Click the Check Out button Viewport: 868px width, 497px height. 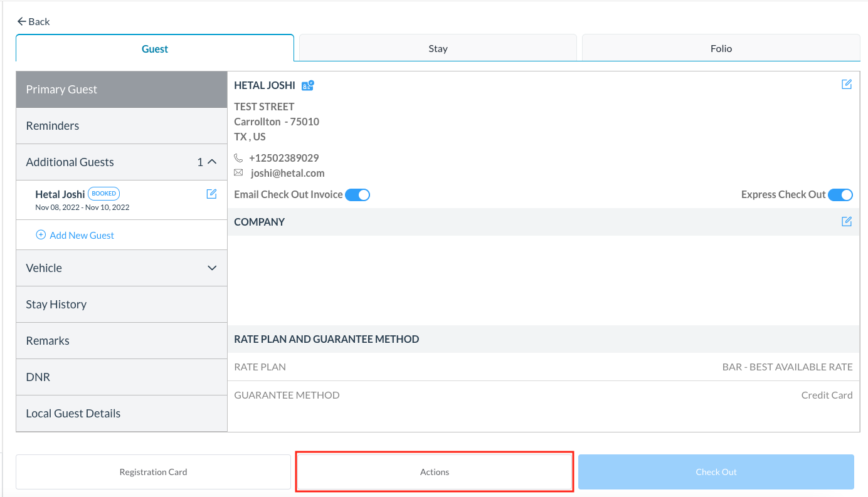click(x=716, y=472)
